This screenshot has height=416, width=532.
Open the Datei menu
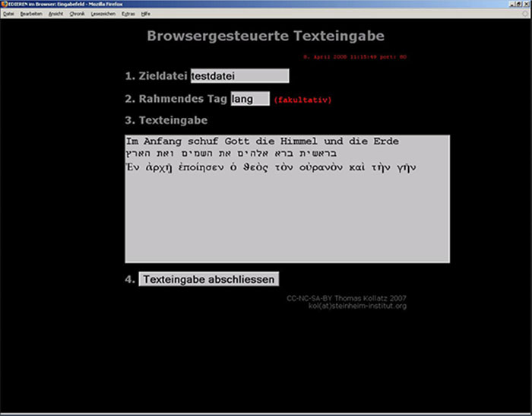tap(9, 14)
